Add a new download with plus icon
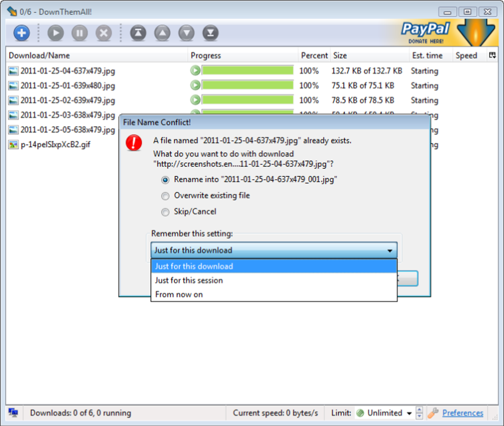This screenshot has width=504, height=426. (x=22, y=33)
